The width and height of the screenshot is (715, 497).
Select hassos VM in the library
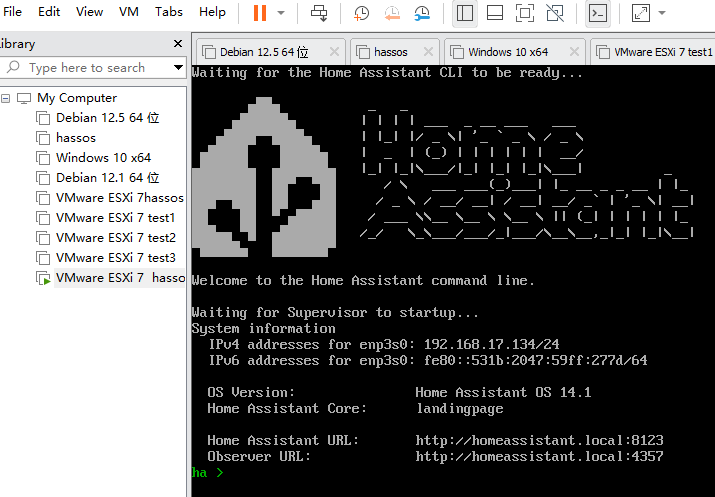click(x=76, y=138)
